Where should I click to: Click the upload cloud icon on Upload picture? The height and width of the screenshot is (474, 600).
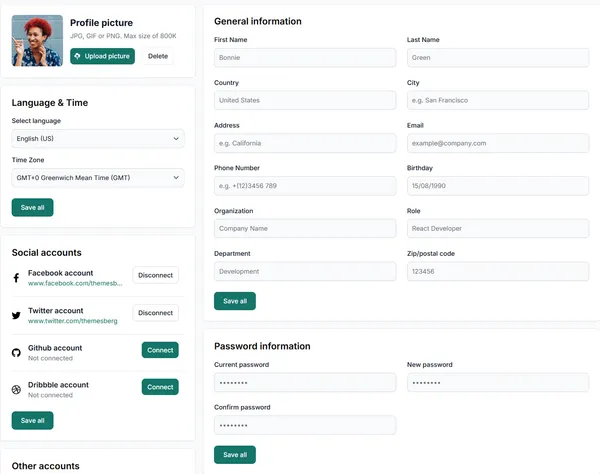[x=77, y=56]
